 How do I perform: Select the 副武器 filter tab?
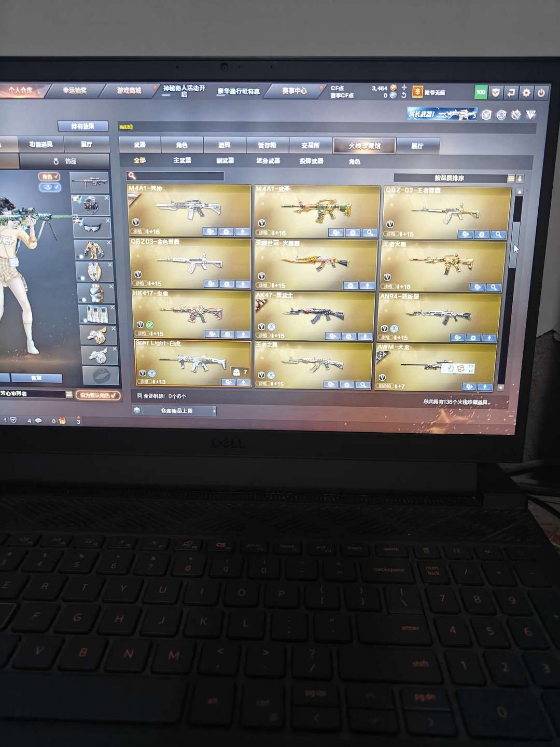[226, 161]
